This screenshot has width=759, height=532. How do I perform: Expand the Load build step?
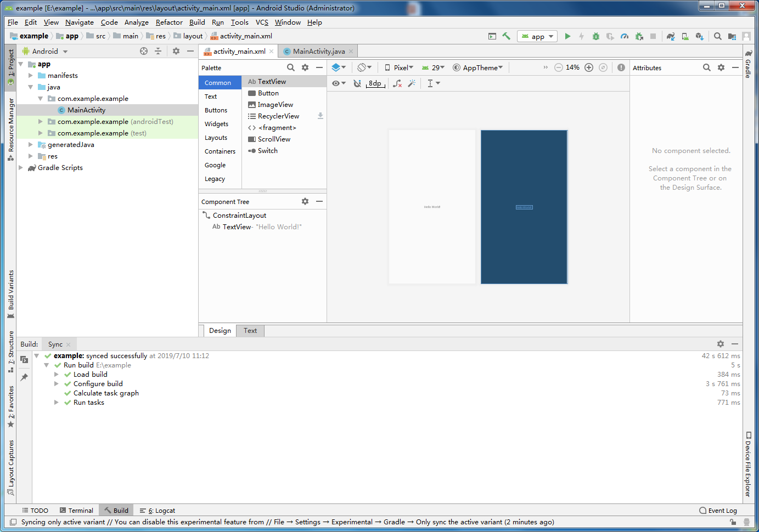pos(56,375)
